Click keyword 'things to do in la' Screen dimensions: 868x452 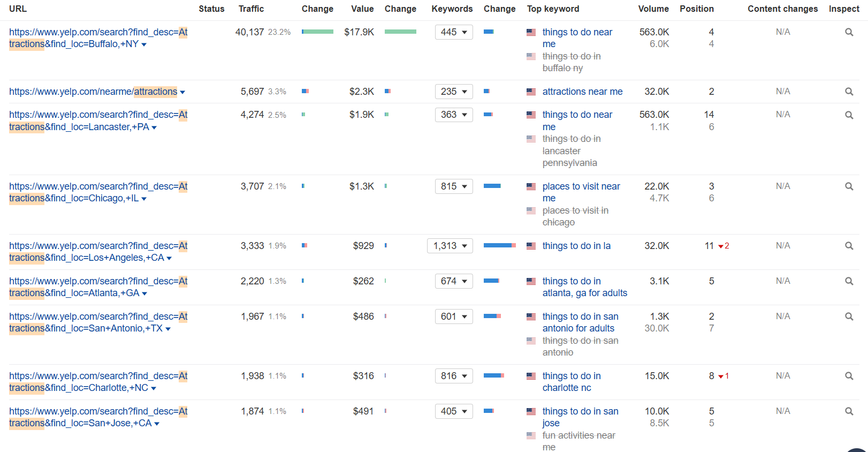(576, 246)
